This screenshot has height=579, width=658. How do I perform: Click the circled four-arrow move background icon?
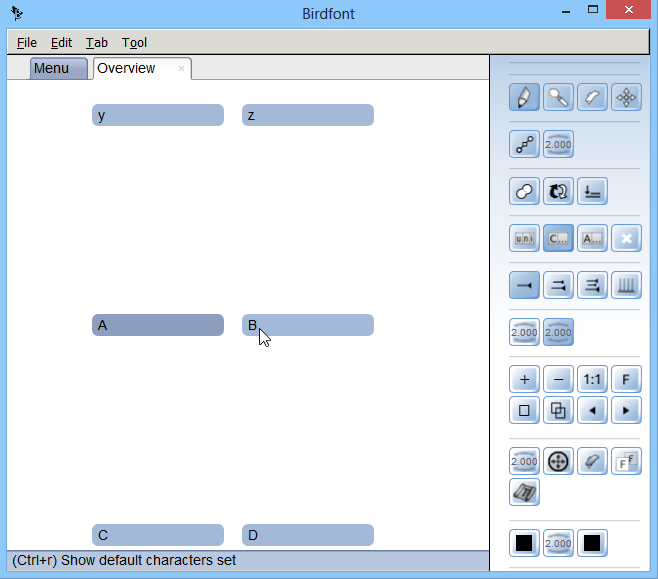point(558,461)
